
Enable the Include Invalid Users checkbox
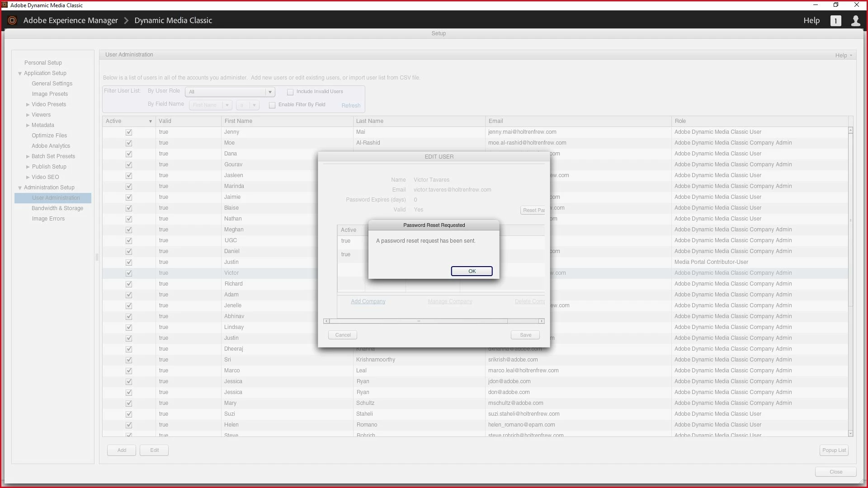point(290,92)
